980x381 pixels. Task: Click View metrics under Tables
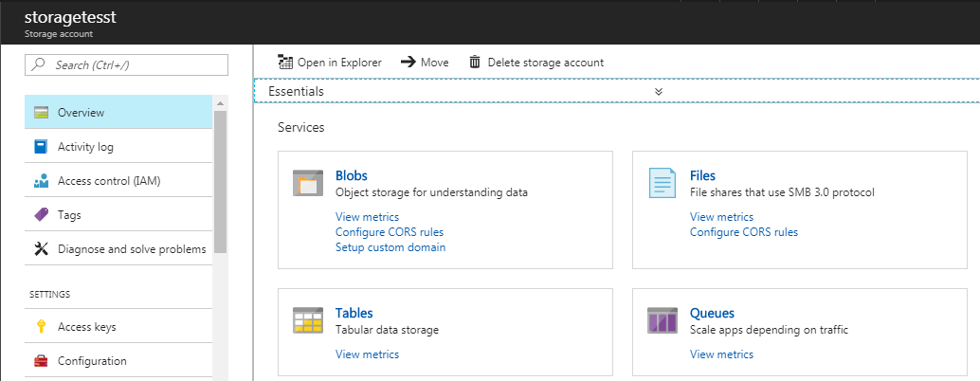click(x=367, y=354)
